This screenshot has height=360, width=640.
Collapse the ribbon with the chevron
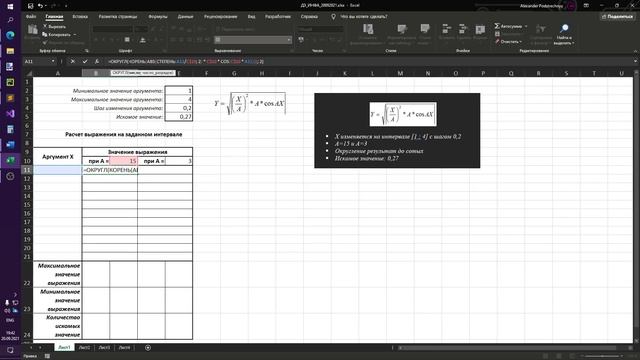click(x=635, y=51)
